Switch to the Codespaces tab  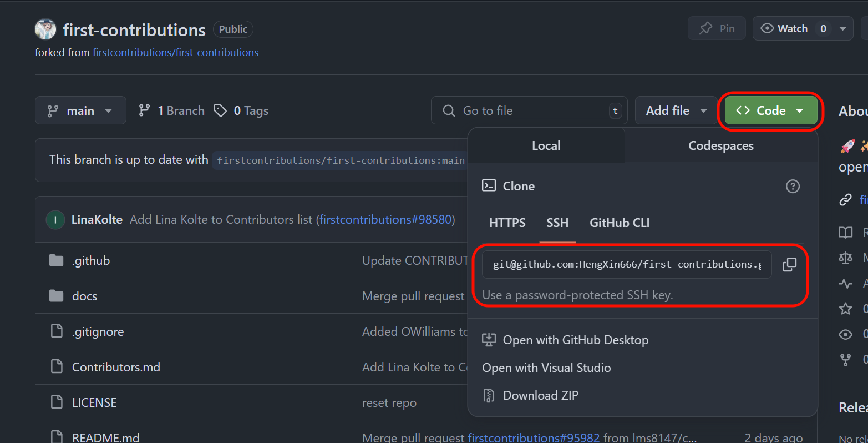pos(720,146)
